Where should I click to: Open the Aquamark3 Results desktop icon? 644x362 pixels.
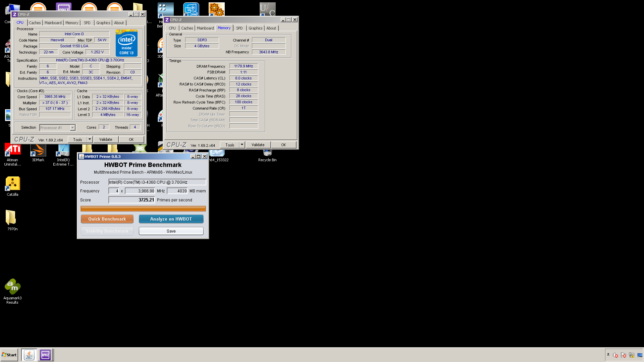point(12,291)
